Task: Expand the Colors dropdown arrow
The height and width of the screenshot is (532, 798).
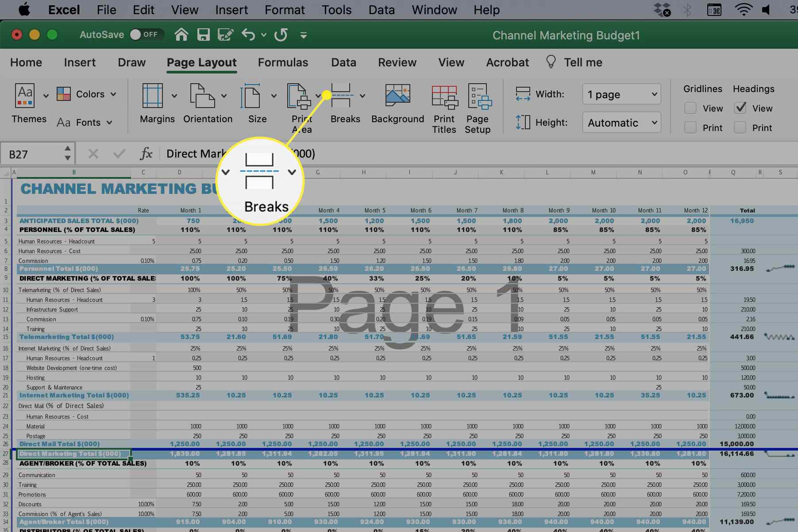Action: coord(113,94)
